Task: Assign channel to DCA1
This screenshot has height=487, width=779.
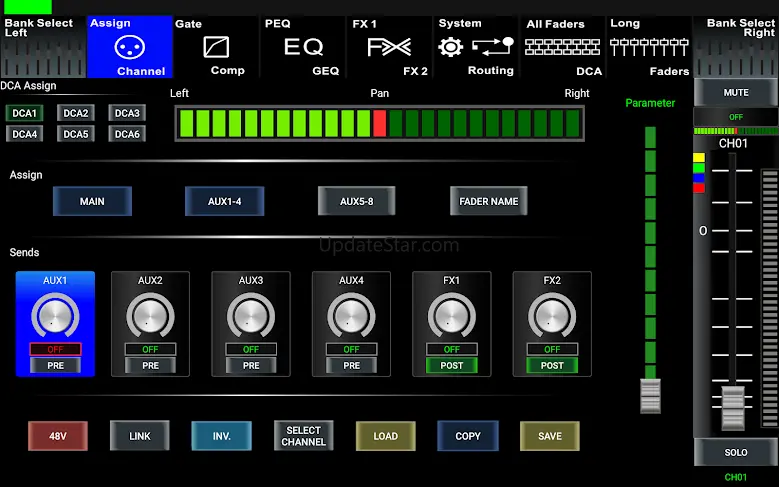Action: point(23,113)
